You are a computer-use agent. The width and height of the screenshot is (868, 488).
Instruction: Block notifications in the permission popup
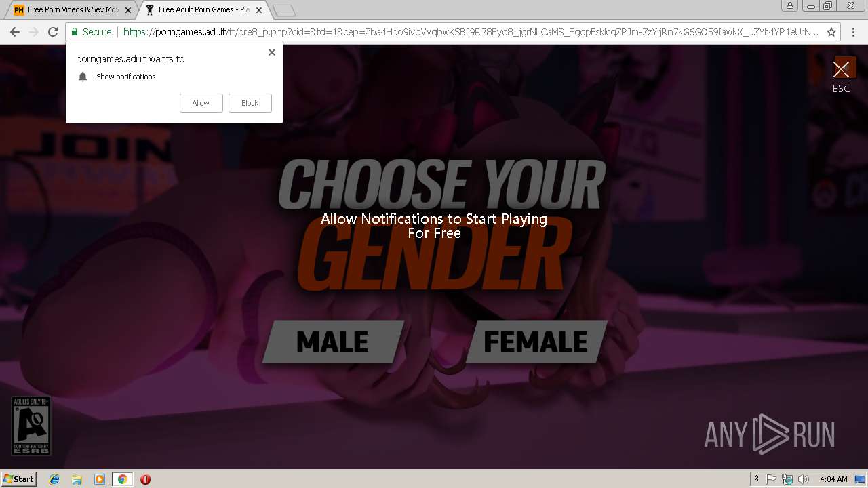[250, 103]
